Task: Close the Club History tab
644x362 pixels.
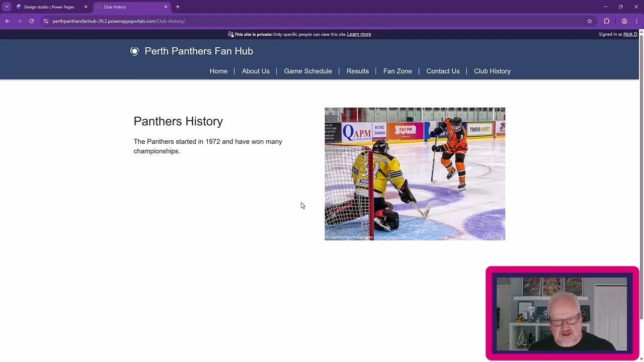Action: [x=166, y=7]
